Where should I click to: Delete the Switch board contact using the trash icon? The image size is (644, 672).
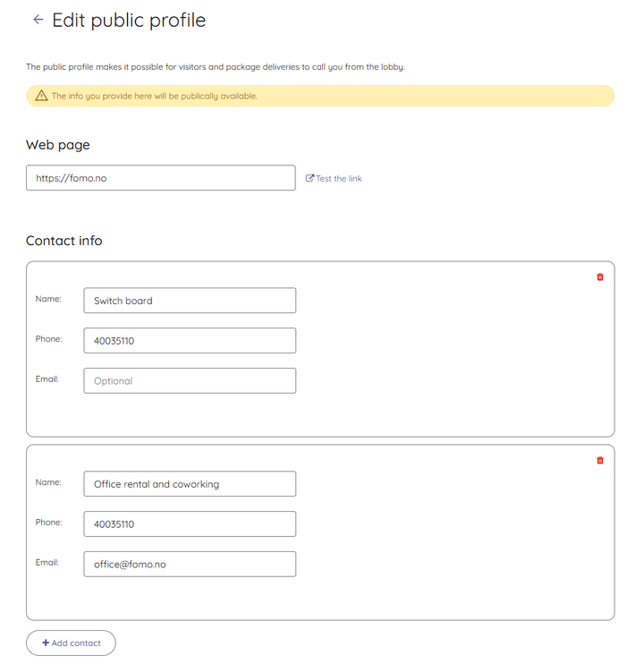pos(599,277)
